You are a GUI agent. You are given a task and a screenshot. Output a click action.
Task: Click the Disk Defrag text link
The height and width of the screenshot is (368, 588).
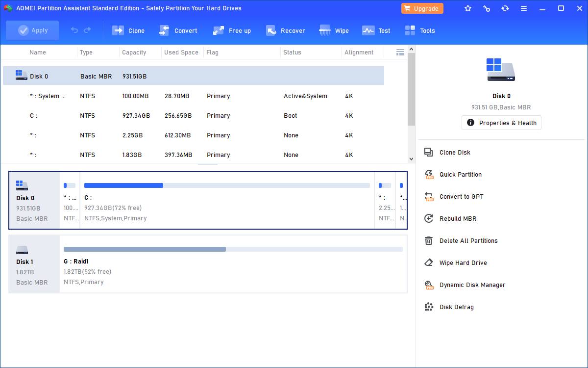pyautogui.click(x=457, y=307)
